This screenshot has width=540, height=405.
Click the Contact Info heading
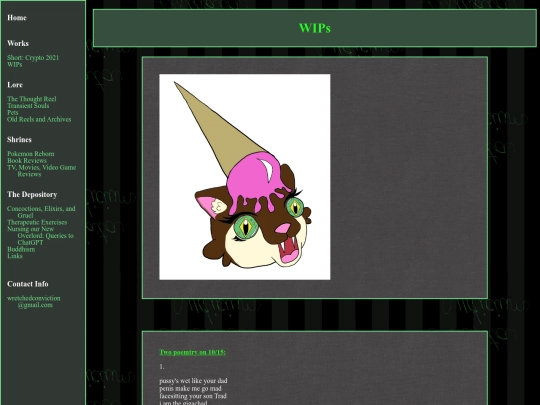point(28,284)
